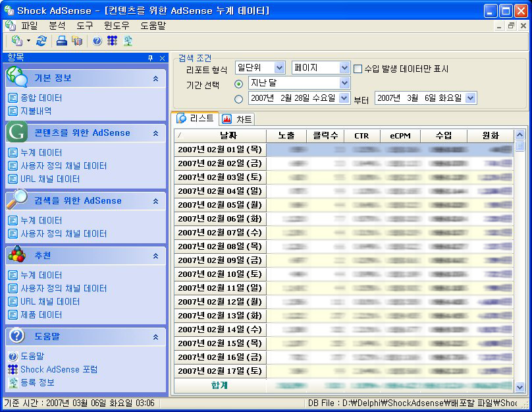The height and width of the screenshot is (412, 532).
Task: Click the grid icon beside Shock AdSense 포럼
Action: (x=13, y=369)
